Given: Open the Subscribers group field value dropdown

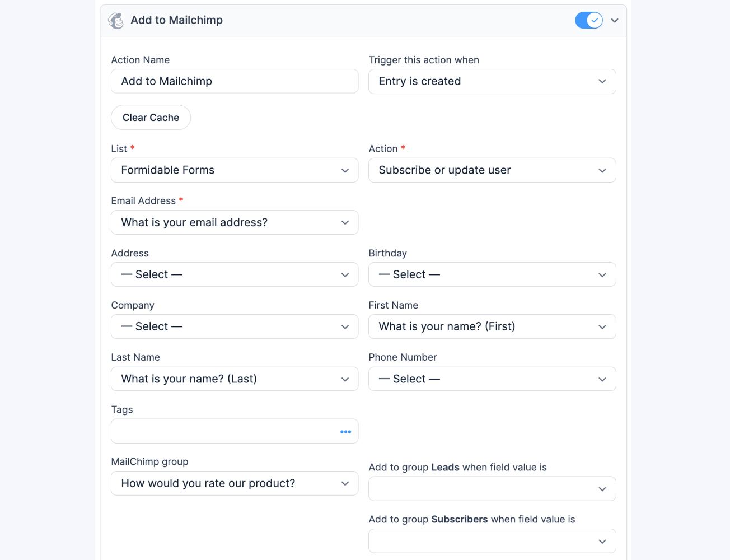Looking at the screenshot, I should tap(492, 541).
